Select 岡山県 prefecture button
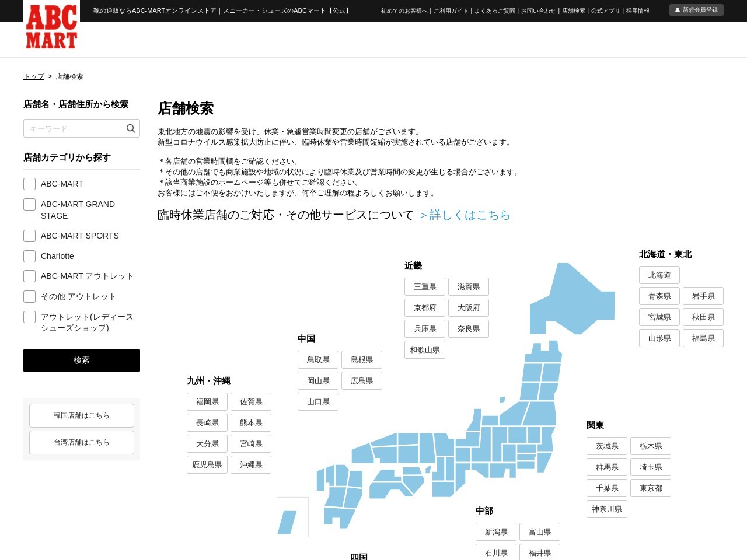The image size is (747, 560). tap(318, 381)
